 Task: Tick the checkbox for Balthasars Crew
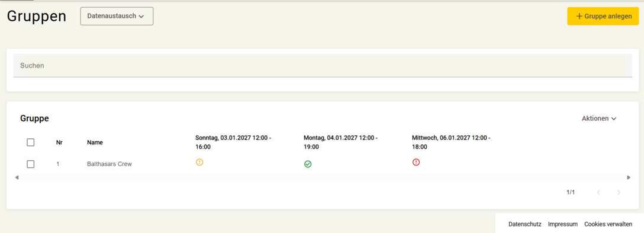(30, 164)
